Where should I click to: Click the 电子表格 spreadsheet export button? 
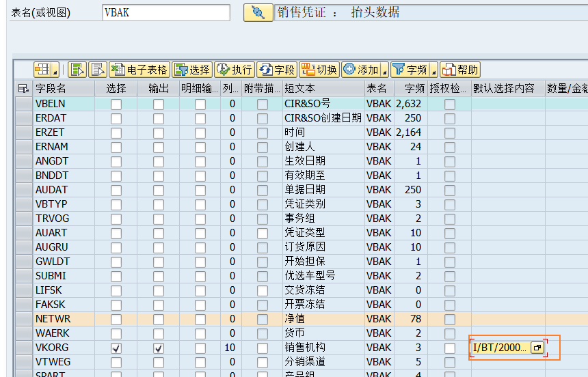139,70
